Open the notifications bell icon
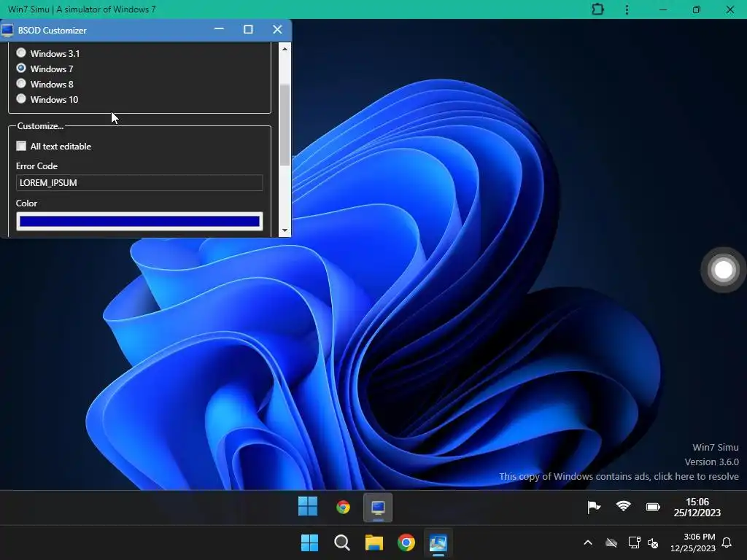 coord(727,542)
